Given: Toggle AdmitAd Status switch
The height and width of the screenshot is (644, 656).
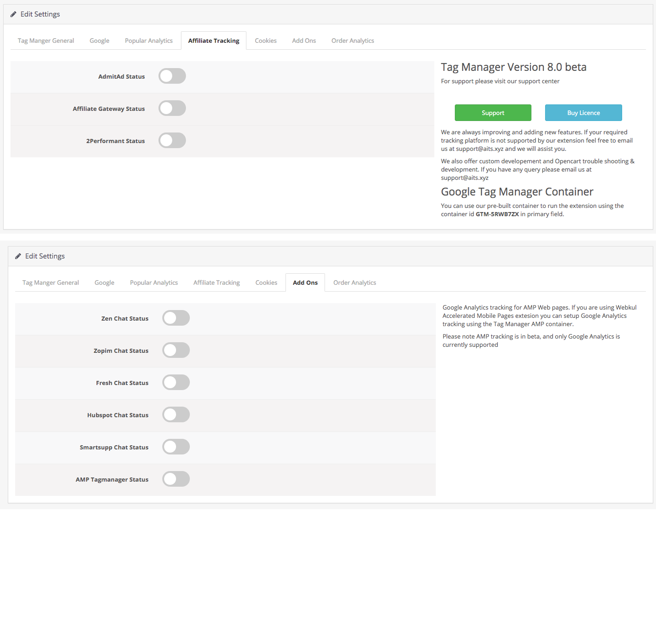Looking at the screenshot, I should [172, 76].
